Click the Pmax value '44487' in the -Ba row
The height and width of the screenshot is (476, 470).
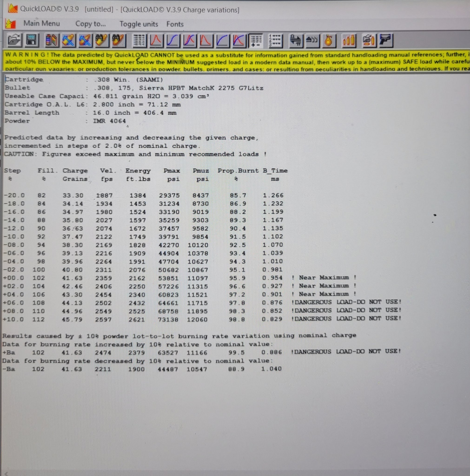click(168, 369)
